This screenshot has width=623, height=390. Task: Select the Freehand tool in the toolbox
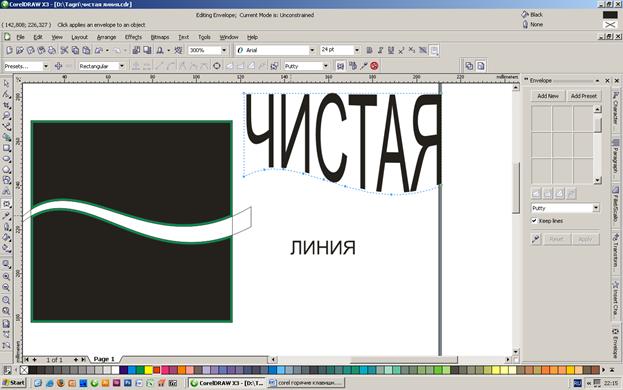click(6, 127)
